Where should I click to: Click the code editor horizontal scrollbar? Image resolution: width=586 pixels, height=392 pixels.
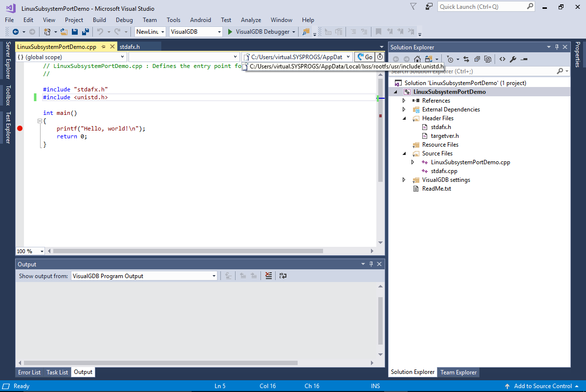tap(188, 251)
